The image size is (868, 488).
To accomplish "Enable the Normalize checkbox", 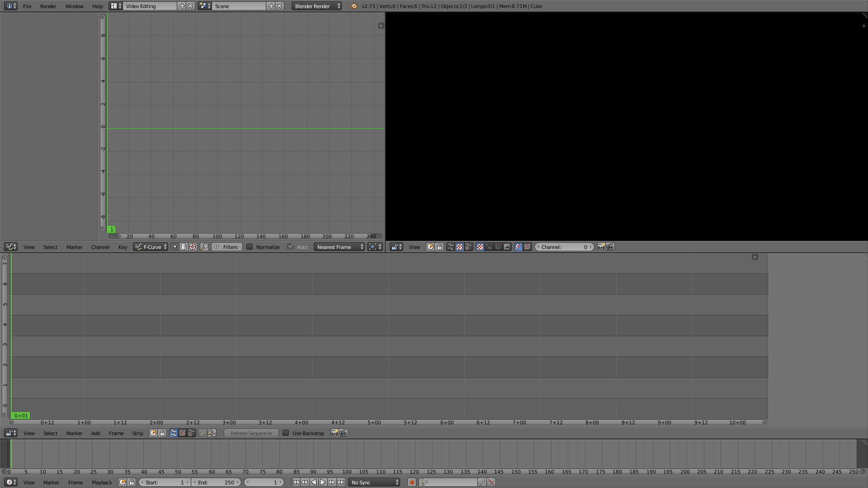I will coord(250,247).
